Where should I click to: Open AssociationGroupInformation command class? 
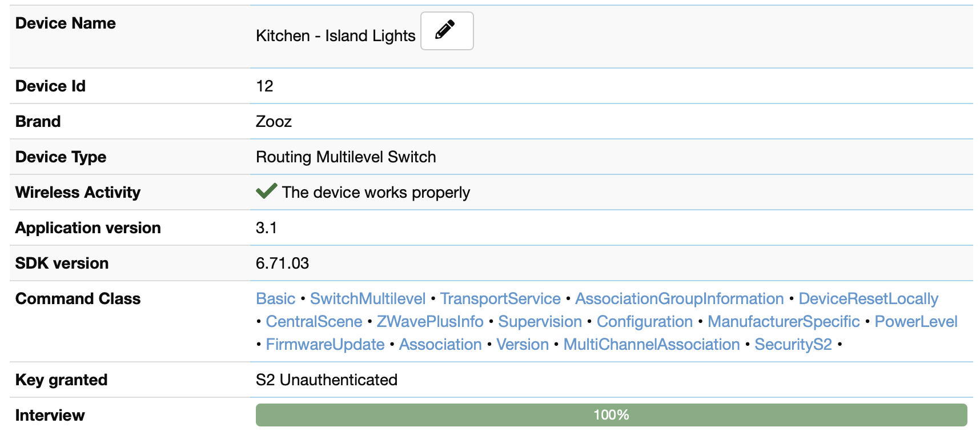pos(679,299)
